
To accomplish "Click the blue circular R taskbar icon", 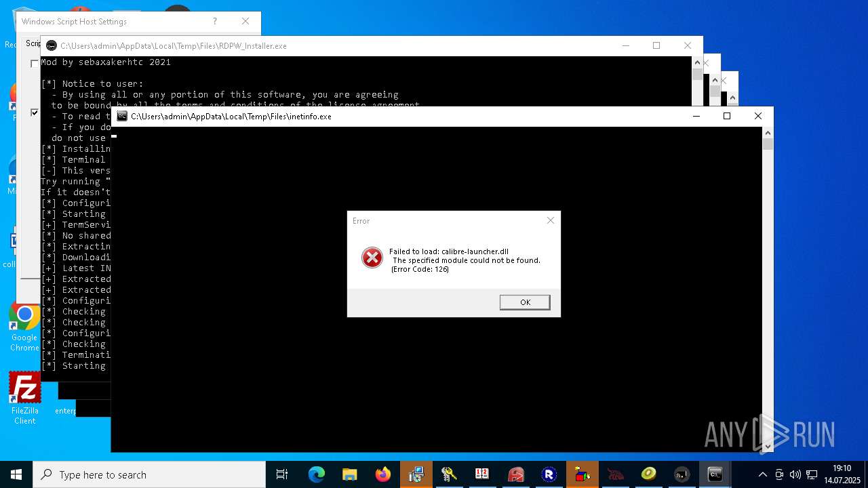I will (549, 474).
